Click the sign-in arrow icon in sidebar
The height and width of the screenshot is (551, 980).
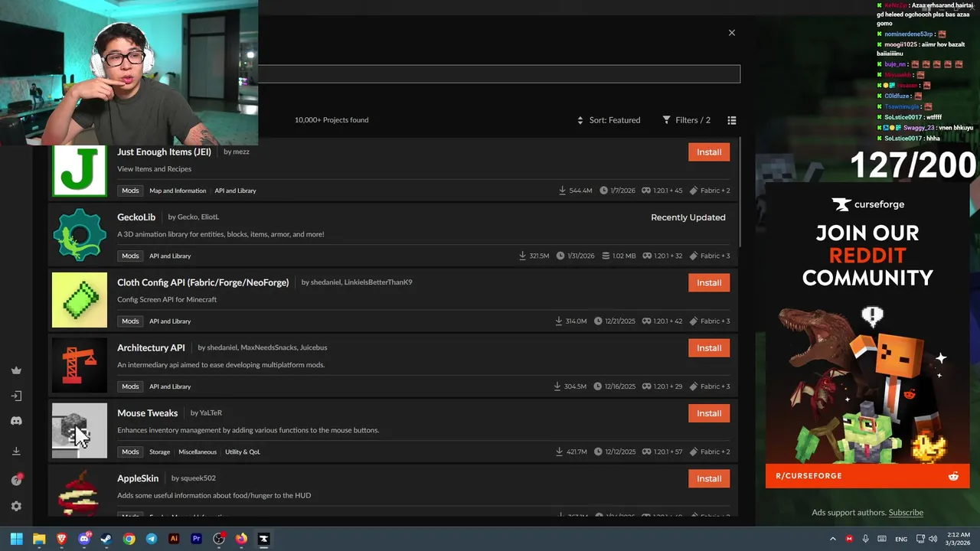[16, 396]
